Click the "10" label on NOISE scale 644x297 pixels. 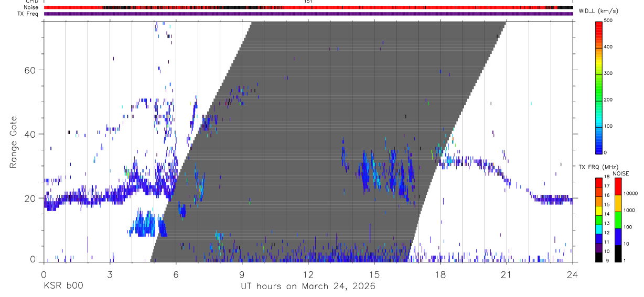(627, 244)
